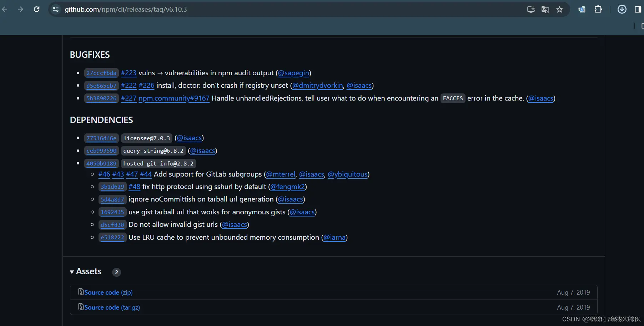Download Source code (zip)
The width and height of the screenshot is (644, 326).
pyautogui.click(x=109, y=292)
